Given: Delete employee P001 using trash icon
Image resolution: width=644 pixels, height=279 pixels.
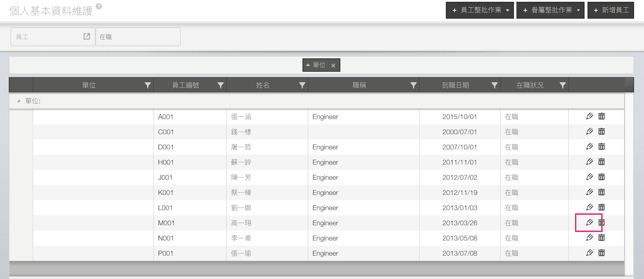Looking at the screenshot, I should (x=601, y=253).
